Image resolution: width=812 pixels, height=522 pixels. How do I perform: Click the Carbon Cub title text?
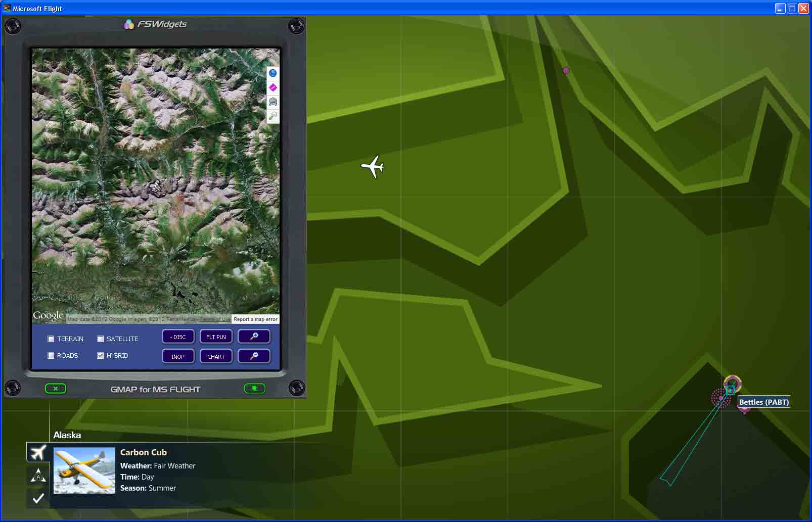(x=144, y=452)
